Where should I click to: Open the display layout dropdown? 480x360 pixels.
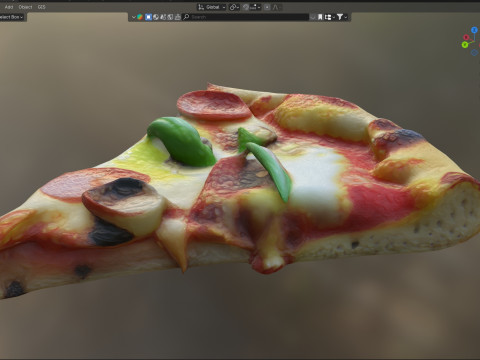tap(330, 17)
